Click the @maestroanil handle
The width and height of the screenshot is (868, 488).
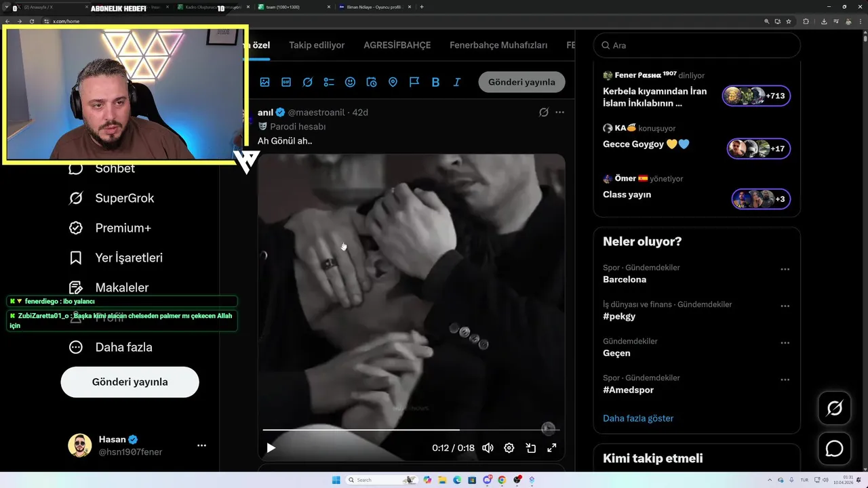(x=318, y=113)
